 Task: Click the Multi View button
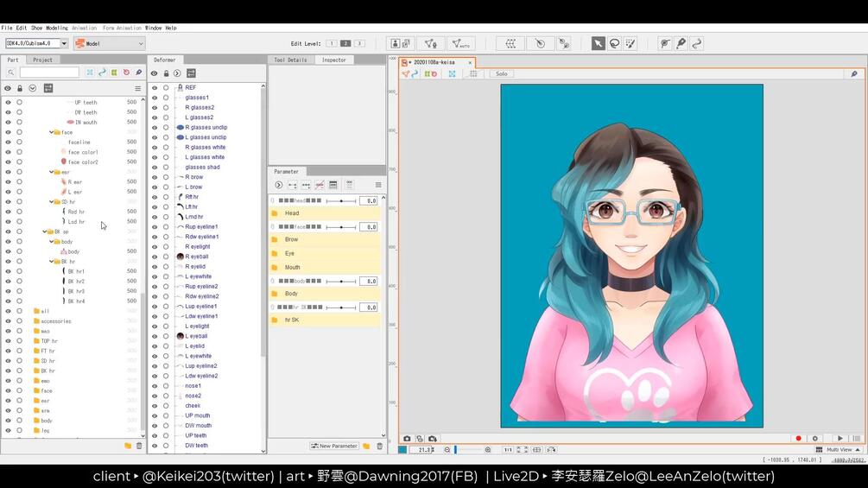pyautogui.click(x=839, y=450)
